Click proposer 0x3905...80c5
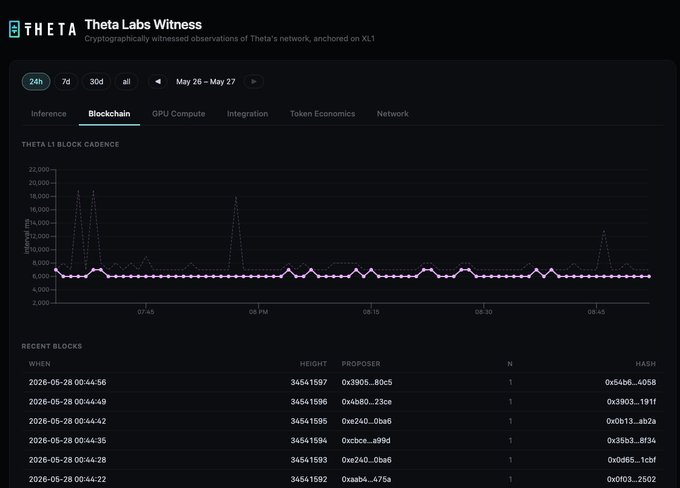This screenshot has width=680, height=488. click(x=367, y=382)
